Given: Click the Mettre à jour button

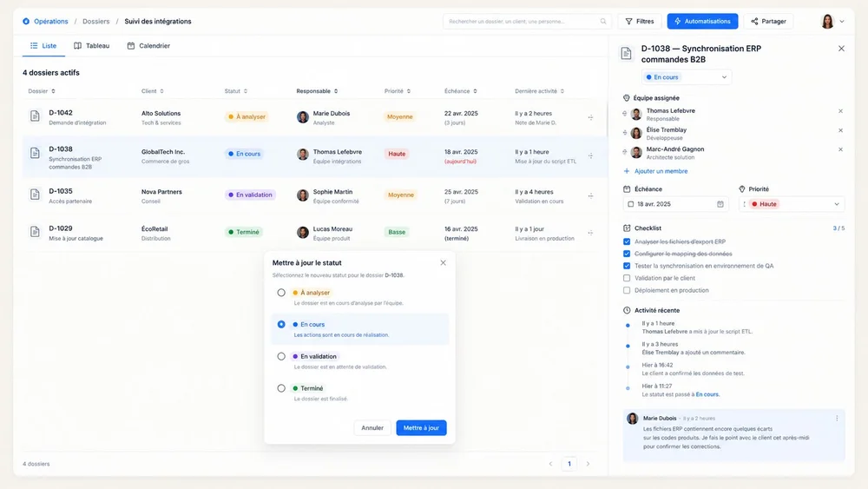Looking at the screenshot, I should (x=421, y=427).
